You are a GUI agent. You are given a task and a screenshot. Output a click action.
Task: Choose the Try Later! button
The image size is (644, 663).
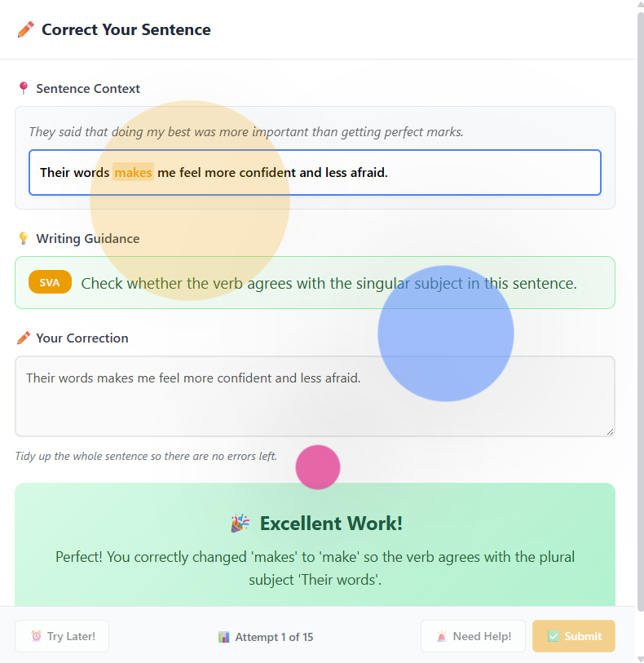pyautogui.click(x=62, y=636)
